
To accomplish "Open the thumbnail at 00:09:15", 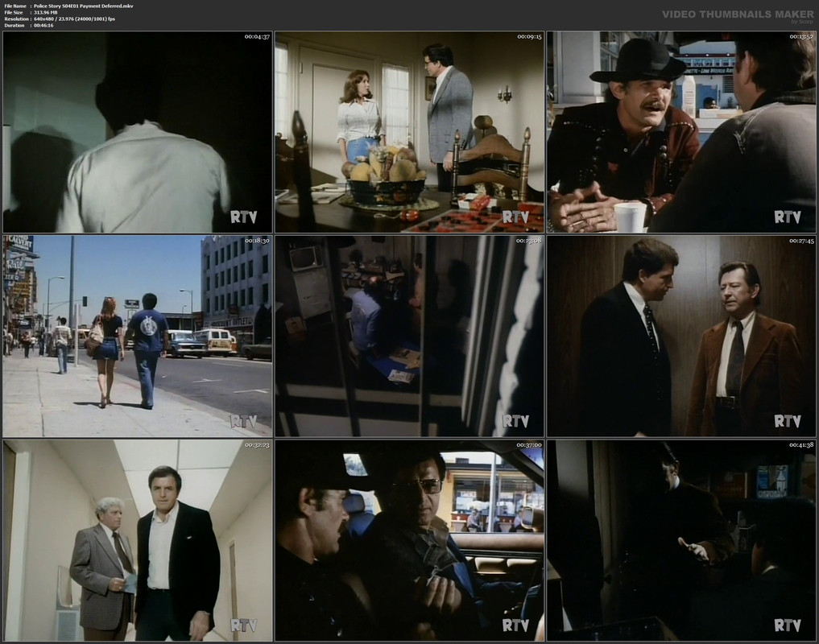I will [409, 132].
